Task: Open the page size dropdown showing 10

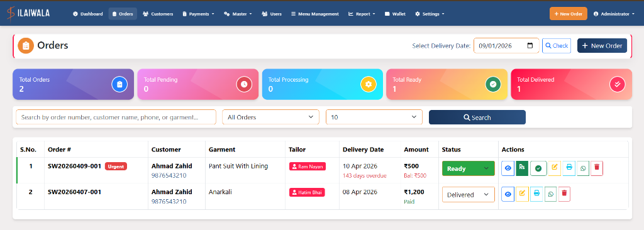Action: [x=374, y=117]
